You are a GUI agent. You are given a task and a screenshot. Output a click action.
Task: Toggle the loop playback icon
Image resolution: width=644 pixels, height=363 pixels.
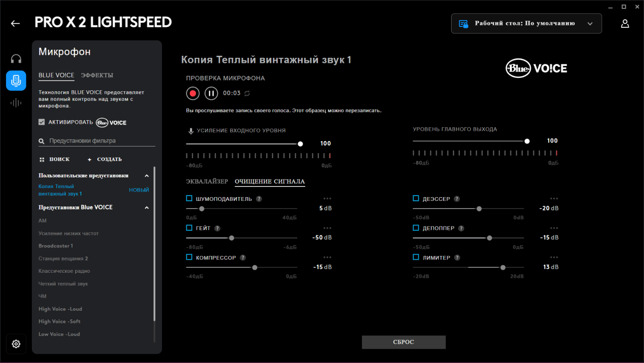[x=247, y=93]
